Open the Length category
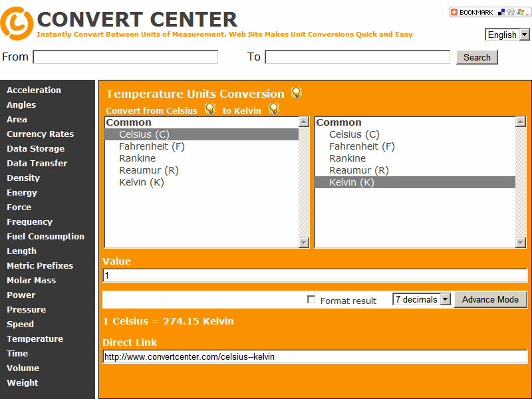 [22, 251]
